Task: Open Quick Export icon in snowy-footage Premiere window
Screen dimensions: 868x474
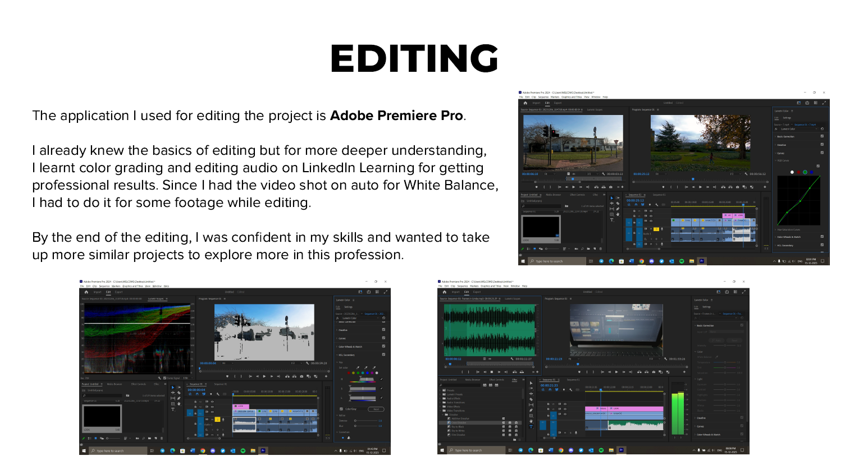Action: click(x=369, y=292)
